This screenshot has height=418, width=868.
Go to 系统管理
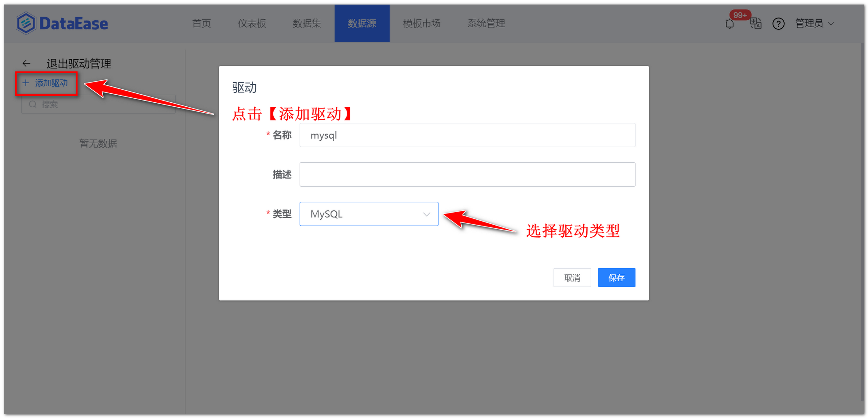point(486,24)
